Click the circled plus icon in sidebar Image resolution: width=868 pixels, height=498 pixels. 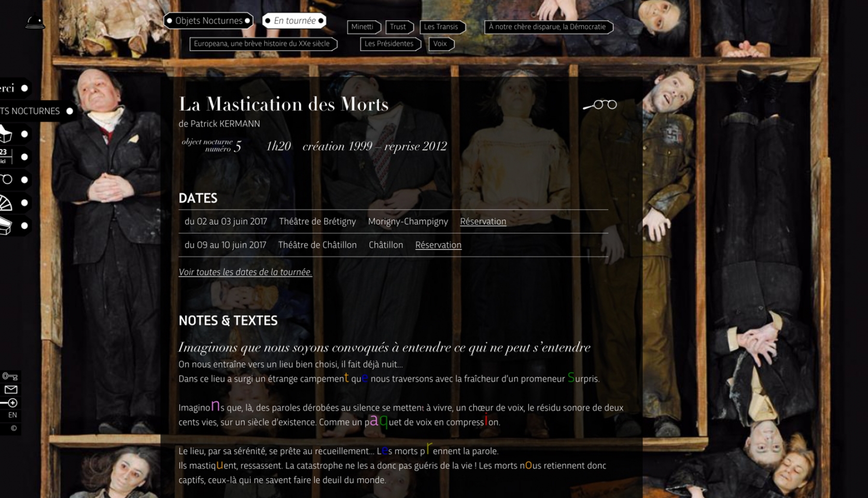[x=9, y=403]
